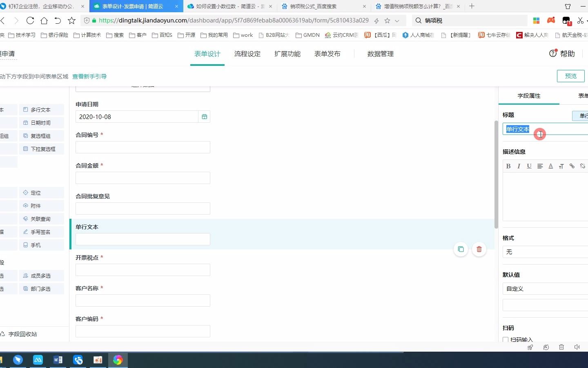Toggle italic in description editor

tap(519, 166)
